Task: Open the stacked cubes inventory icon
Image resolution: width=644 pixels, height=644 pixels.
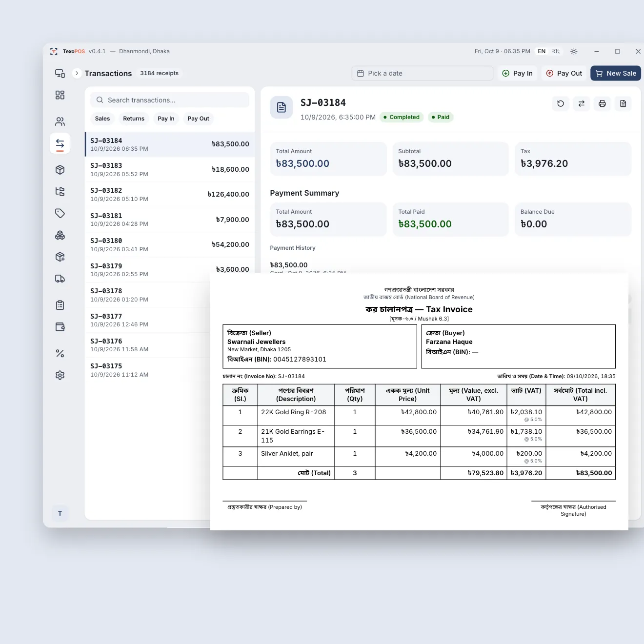Action: click(x=60, y=235)
